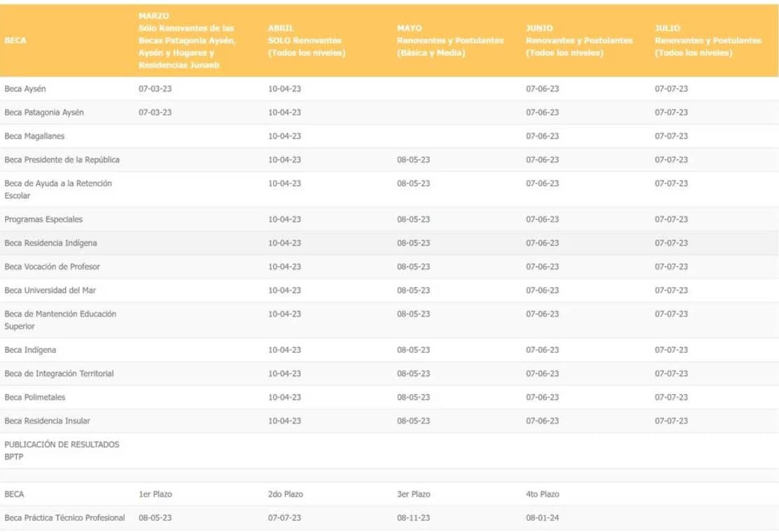The image size is (779, 532).
Task: Click the BECA column header
Action: (x=15, y=41)
